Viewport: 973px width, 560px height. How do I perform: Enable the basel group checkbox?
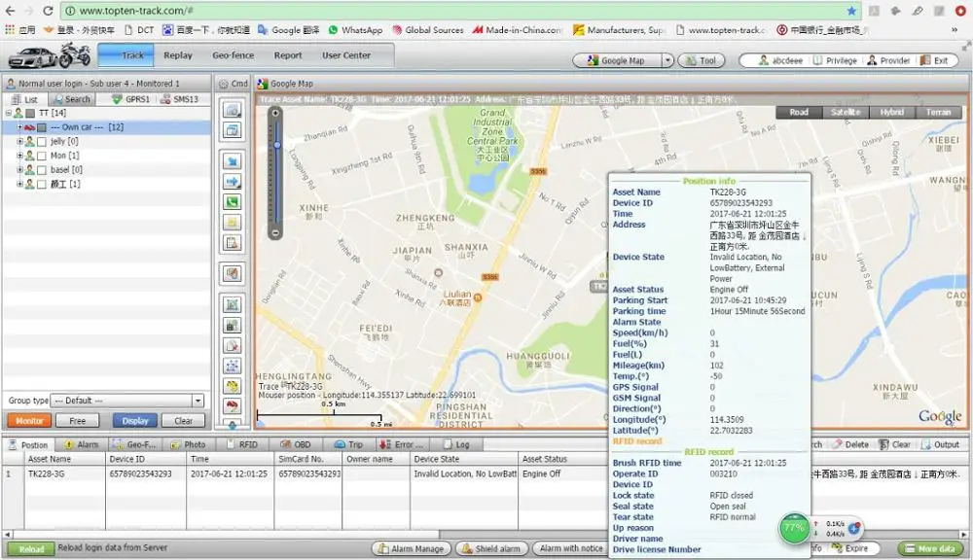(x=41, y=169)
